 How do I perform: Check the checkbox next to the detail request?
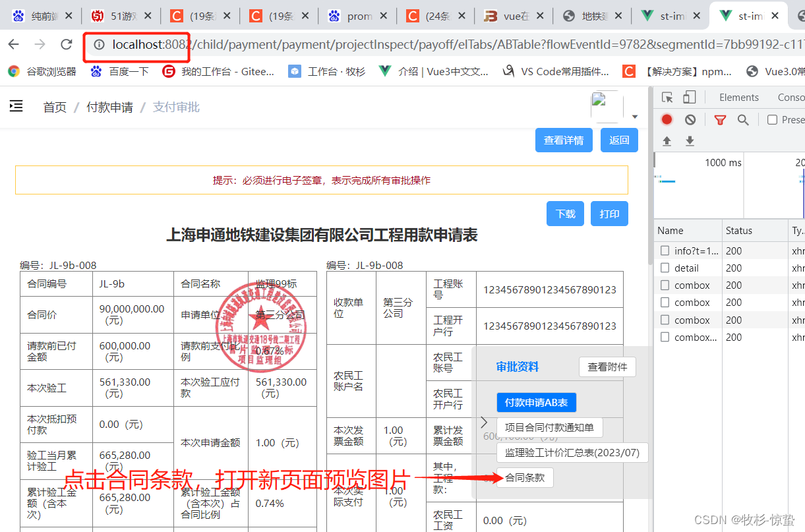pos(664,268)
